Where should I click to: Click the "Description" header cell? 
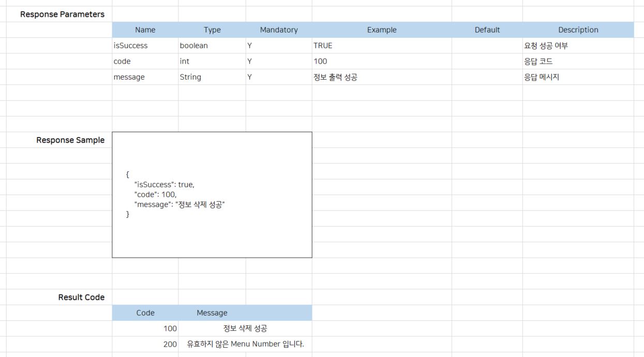(x=578, y=30)
